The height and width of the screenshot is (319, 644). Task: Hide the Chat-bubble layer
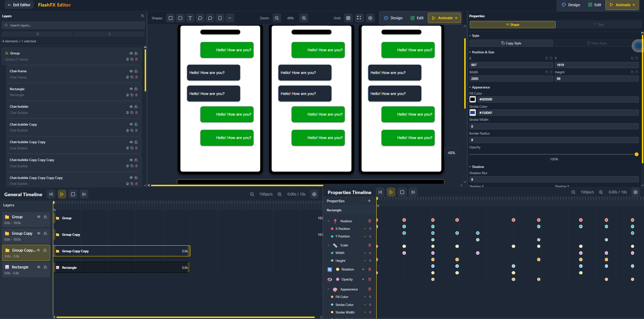[x=131, y=107]
